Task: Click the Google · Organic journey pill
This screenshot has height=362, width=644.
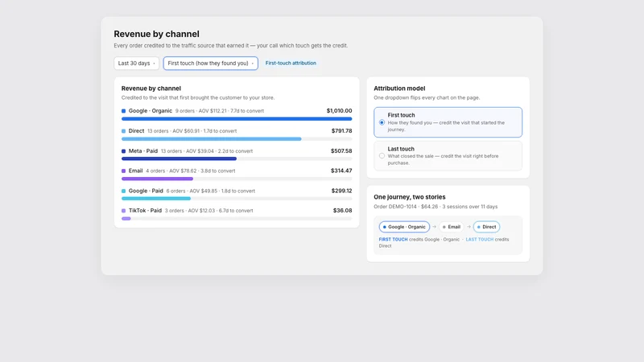Action: [404, 227]
